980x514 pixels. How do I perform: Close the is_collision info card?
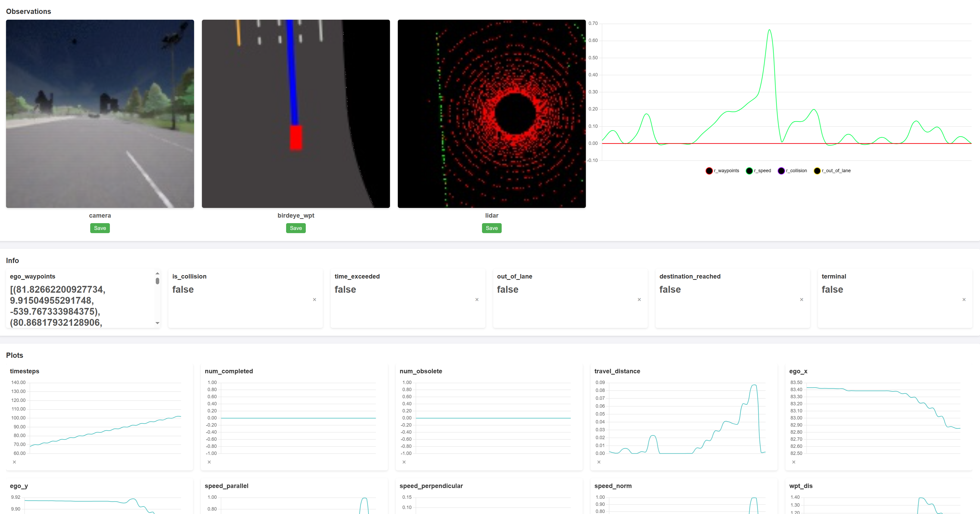[x=314, y=300]
